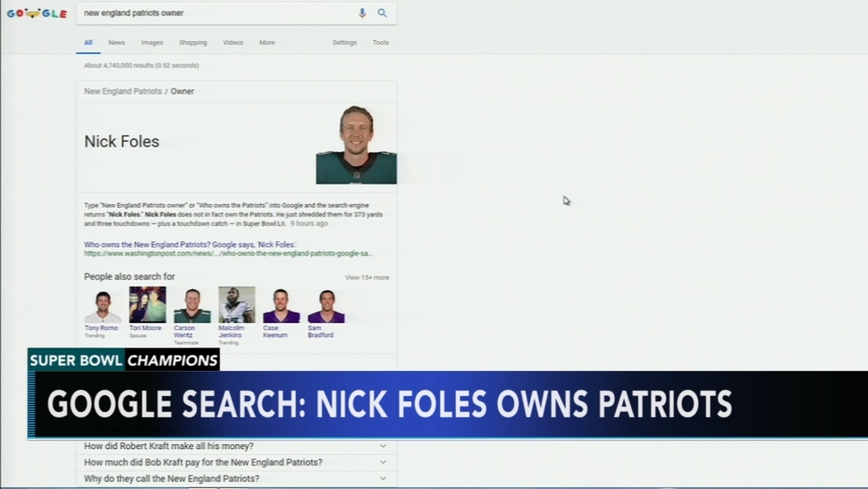This screenshot has width=868, height=489.
Task: Open the search Tools options
Action: 380,43
